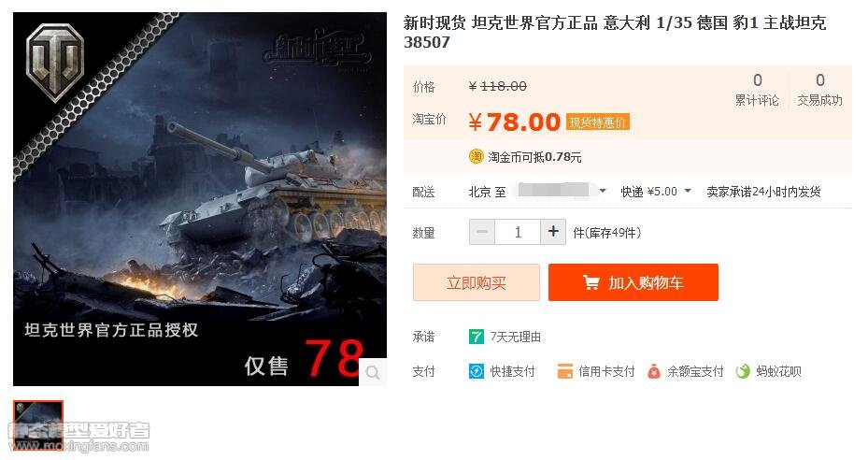This screenshot has width=868, height=460.
Task: Open the blurred destination address dropdown
Action: tap(559, 192)
